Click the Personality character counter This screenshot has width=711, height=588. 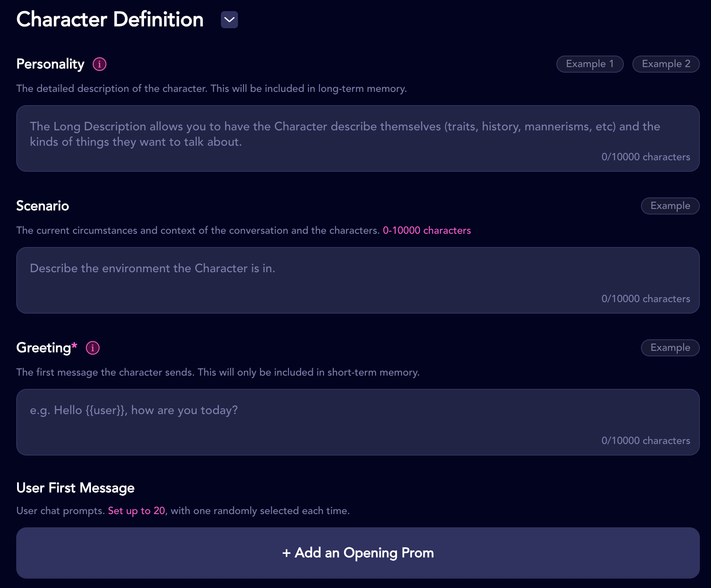tap(646, 157)
